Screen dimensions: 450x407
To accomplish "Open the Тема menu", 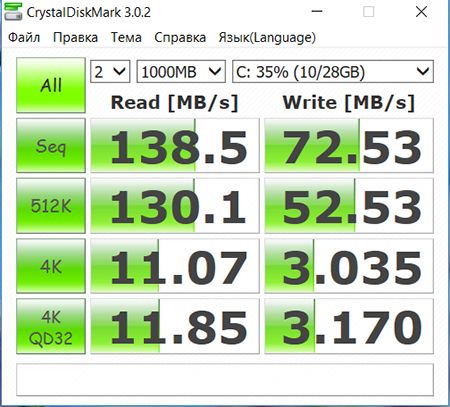I will (126, 38).
